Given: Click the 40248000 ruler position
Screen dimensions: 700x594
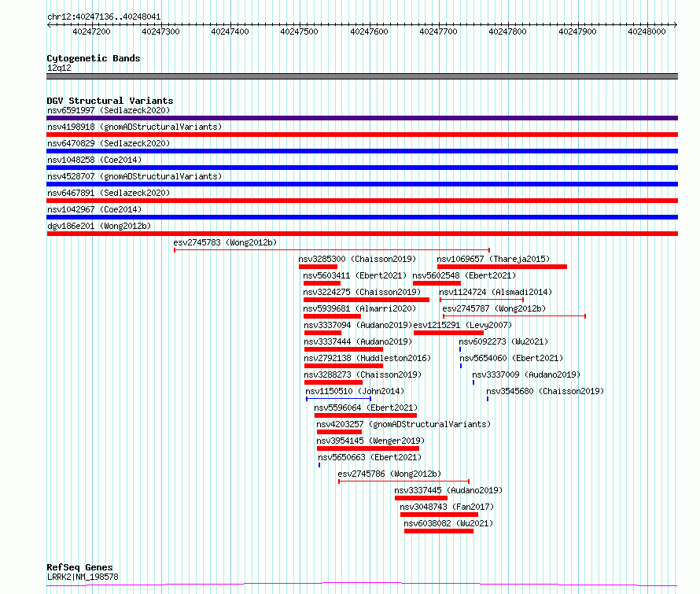Looking at the screenshot, I should click(647, 31).
